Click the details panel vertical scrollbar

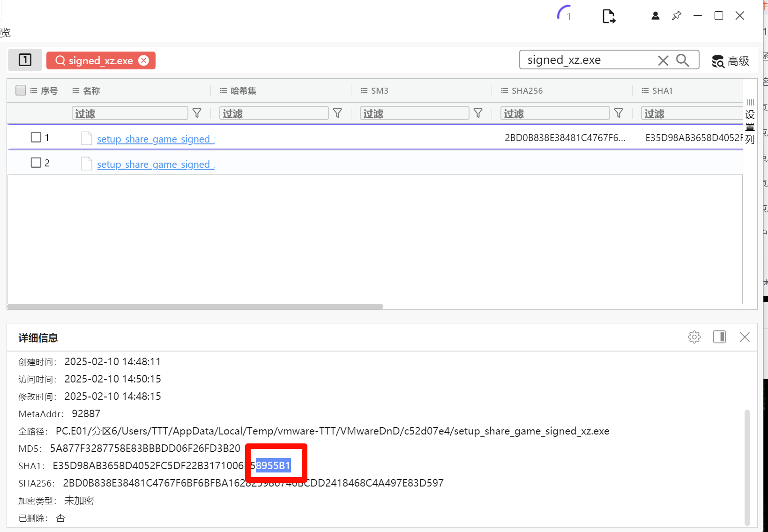(747, 468)
